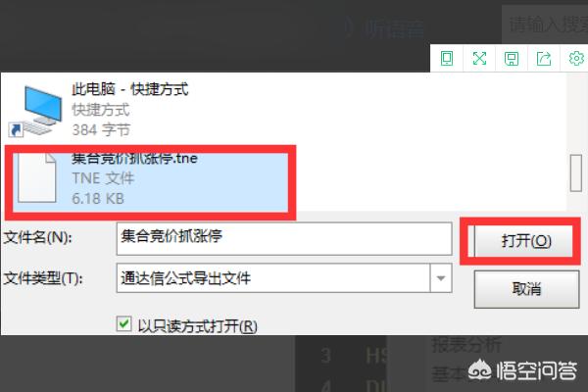Image resolution: width=588 pixels, height=392 pixels.
Task: Select the 此电脑 computer shortcut icon
Action: click(35, 111)
